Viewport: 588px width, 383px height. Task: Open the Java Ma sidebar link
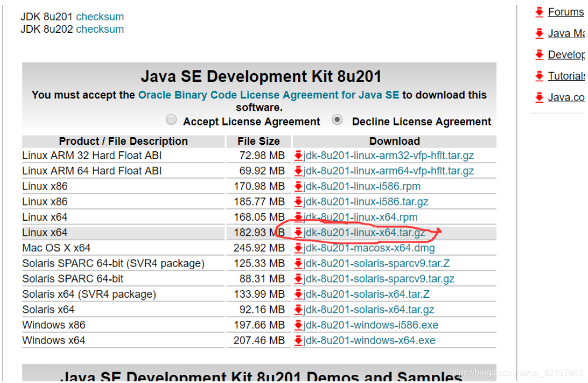tap(566, 33)
